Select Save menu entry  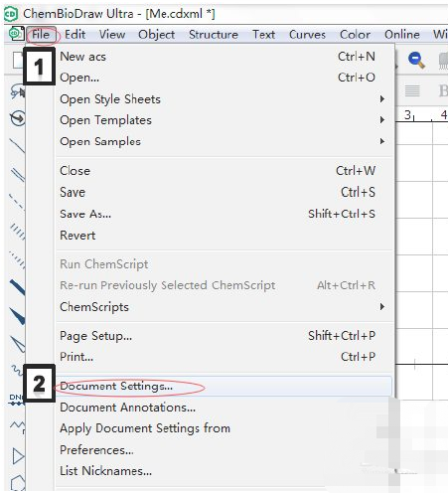pos(224,192)
